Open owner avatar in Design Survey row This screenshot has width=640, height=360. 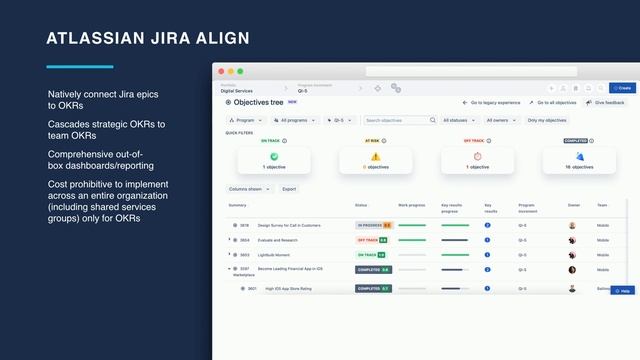572,225
